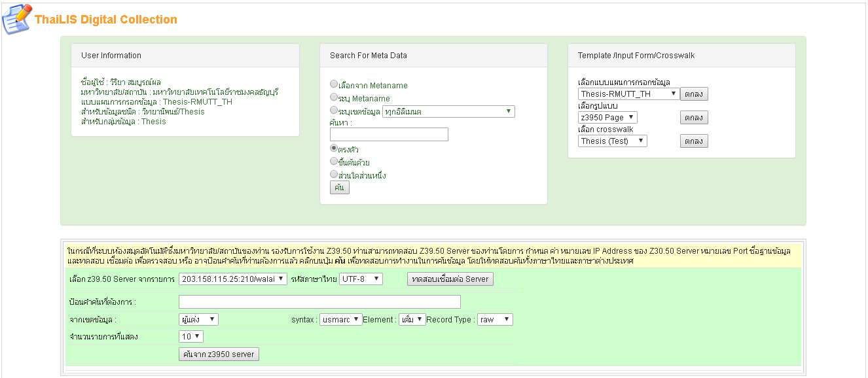Viewport: 868px width, 378px height.
Task: Click the สำหรับกลุ่มข้อมูล : Thesis text
Action: [x=124, y=122]
